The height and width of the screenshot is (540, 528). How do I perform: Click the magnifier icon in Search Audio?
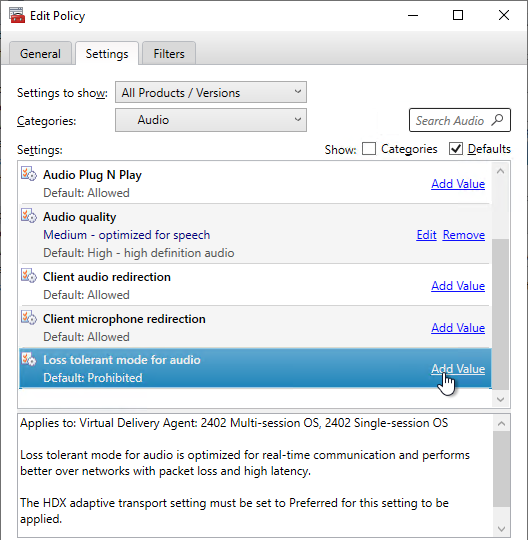(498, 120)
